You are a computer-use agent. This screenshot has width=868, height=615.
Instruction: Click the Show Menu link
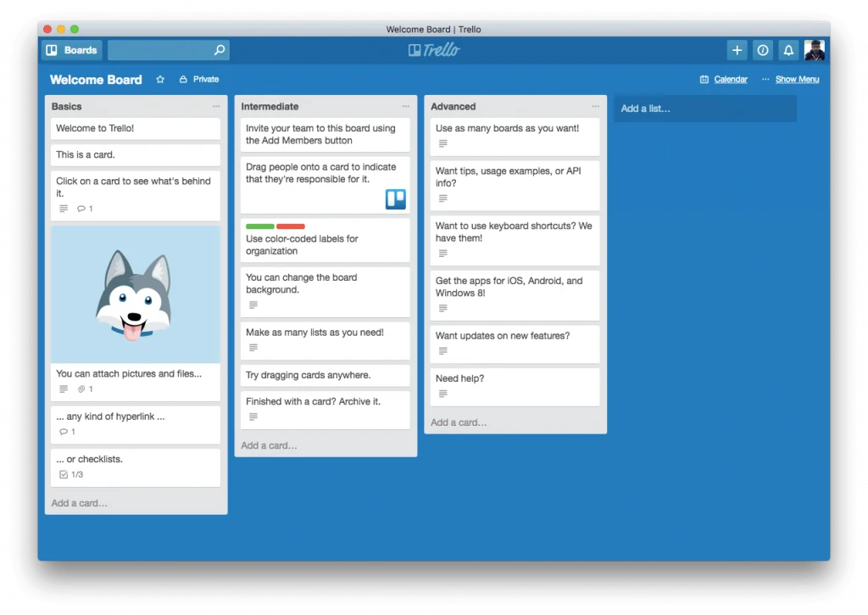797,79
